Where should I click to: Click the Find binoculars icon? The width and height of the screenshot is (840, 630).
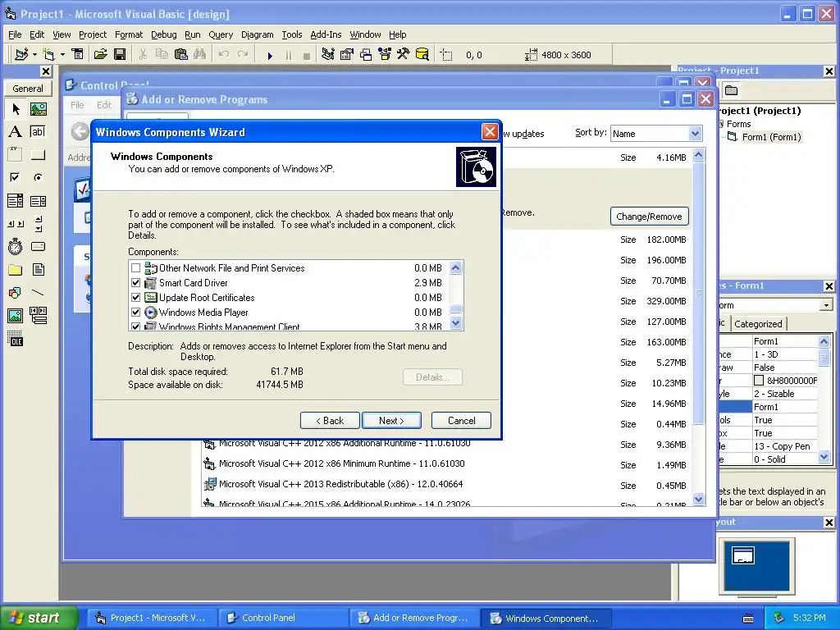(200, 54)
